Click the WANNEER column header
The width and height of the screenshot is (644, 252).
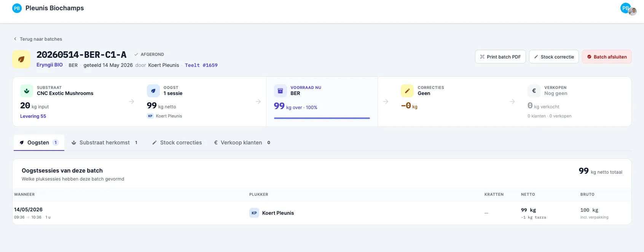click(x=24, y=194)
